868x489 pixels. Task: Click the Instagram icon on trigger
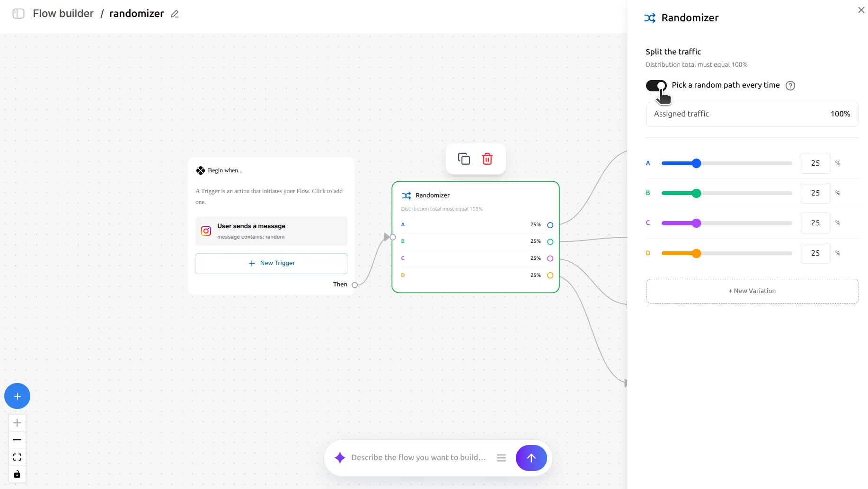tap(206, 231)
